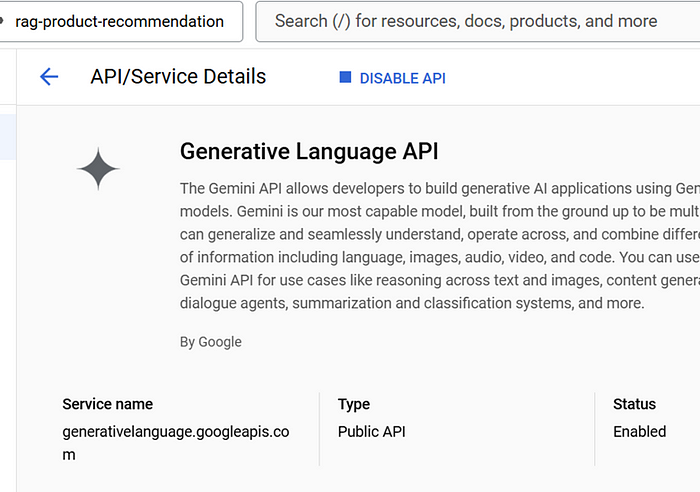Click the 'Enabled' status value

pyautogui.click(x=639, y=432)
